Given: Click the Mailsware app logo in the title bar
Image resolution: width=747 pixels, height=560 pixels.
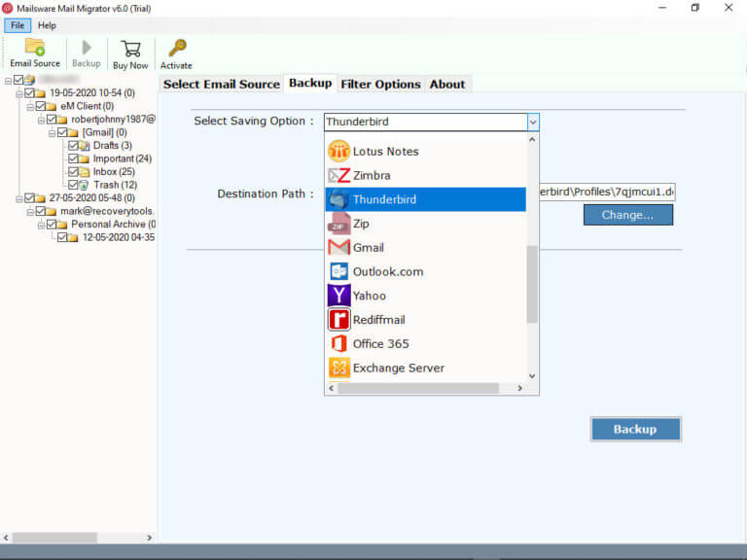Looking at the screenshot, I should coord(7,8).
